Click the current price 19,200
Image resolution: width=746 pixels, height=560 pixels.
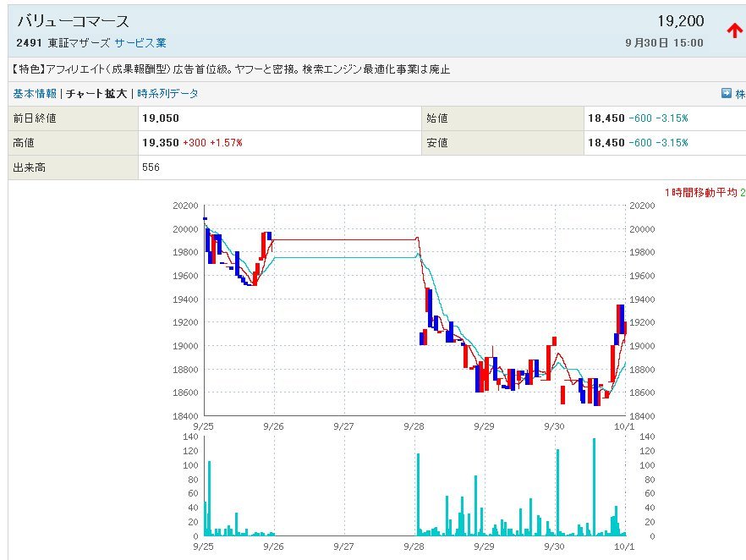[680, 21]
